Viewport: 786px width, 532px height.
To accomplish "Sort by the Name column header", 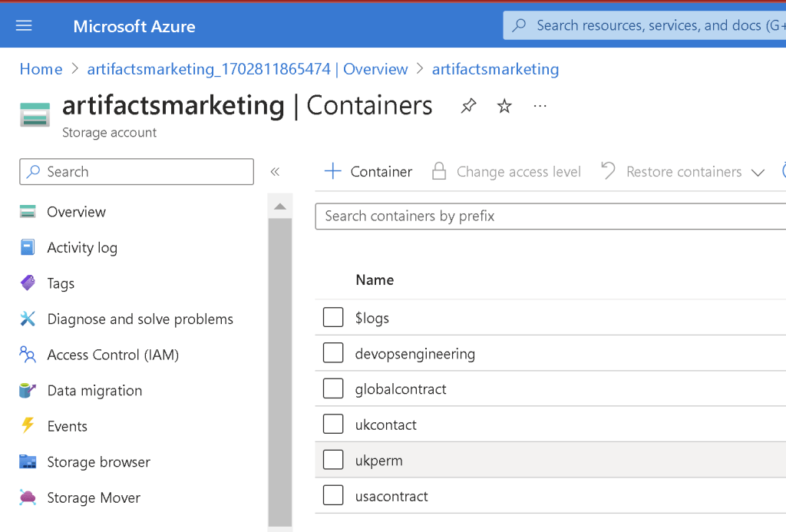I will [375, 279].
